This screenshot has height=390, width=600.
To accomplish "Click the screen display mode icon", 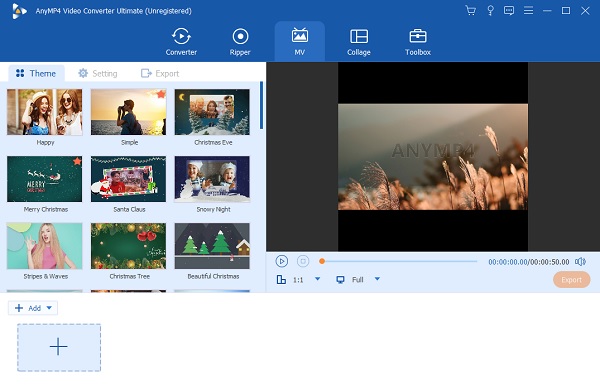I will (x=340, y=279).
